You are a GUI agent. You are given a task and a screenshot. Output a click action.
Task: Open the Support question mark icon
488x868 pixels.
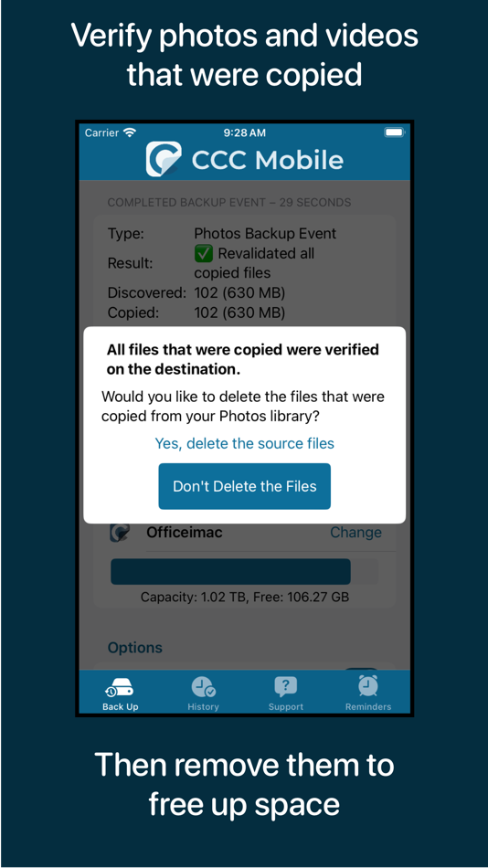pos(285,687)
